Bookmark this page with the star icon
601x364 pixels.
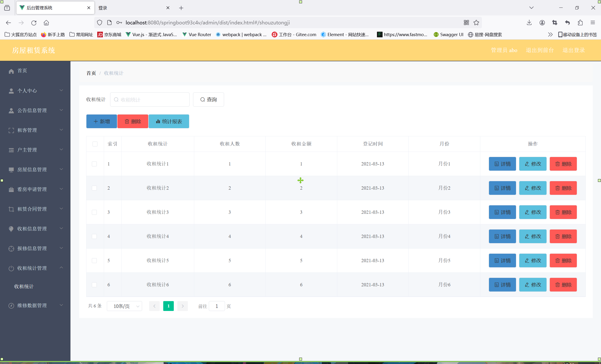476,23
